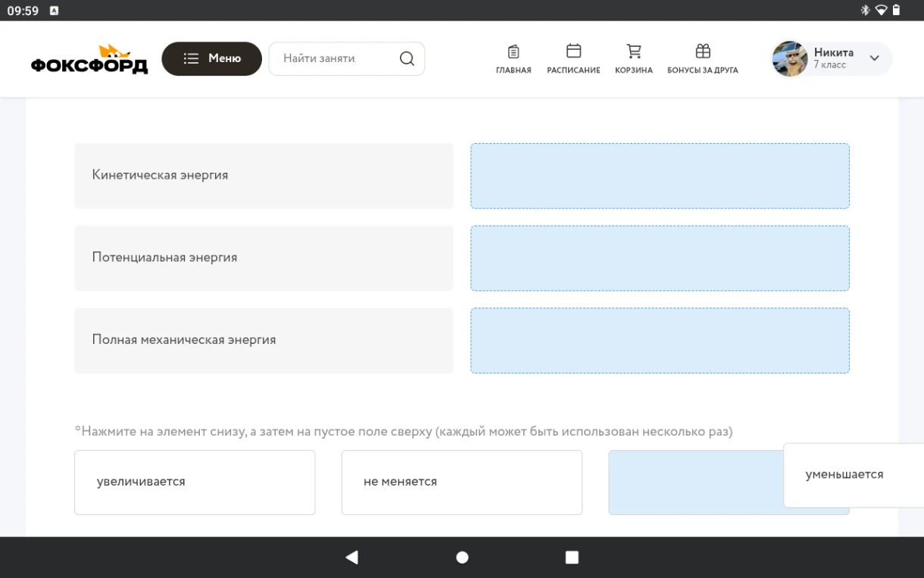
Task: Pick the answer не меняется
Action: coord(462,483)
